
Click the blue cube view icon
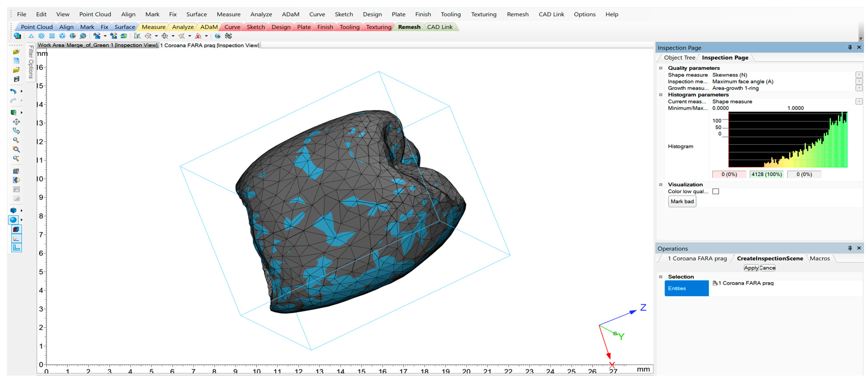(x=13, y=210)
